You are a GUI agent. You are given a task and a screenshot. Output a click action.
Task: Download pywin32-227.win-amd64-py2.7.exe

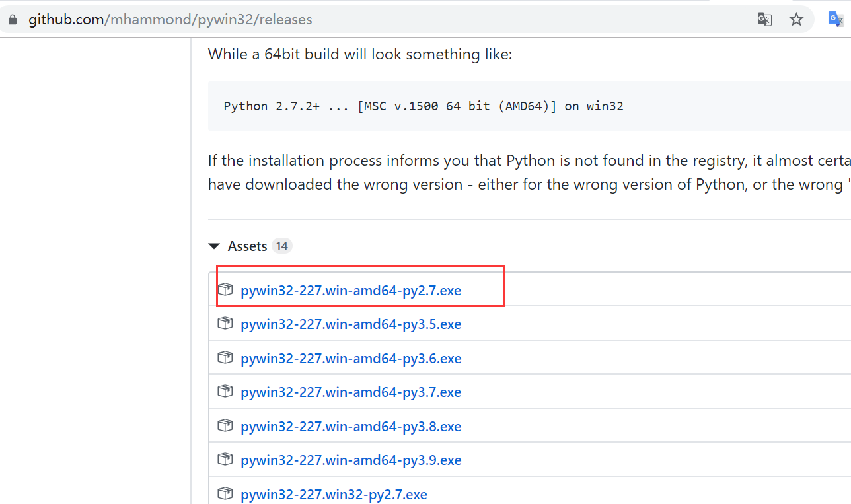351,290
